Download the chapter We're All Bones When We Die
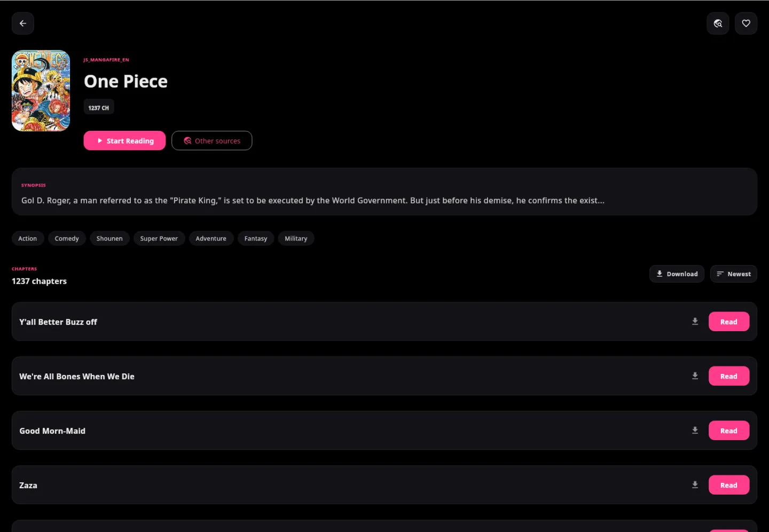 (x=695, y=376)
